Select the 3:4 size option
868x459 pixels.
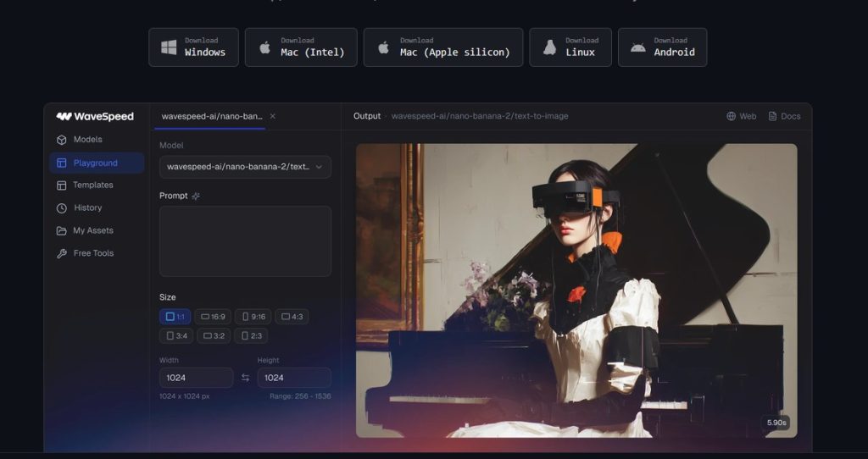click(x=176, y=335)
